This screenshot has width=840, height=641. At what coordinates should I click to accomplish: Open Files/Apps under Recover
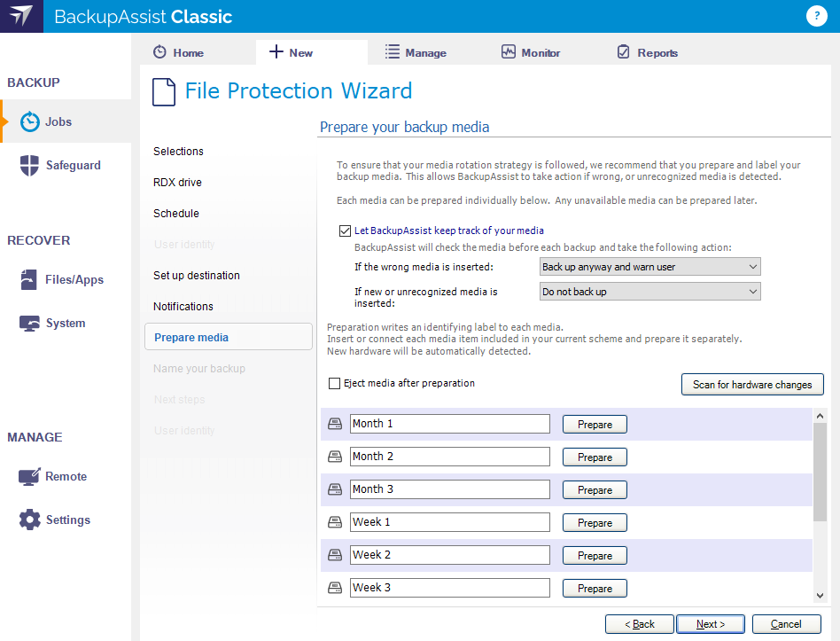click(74, 280)
